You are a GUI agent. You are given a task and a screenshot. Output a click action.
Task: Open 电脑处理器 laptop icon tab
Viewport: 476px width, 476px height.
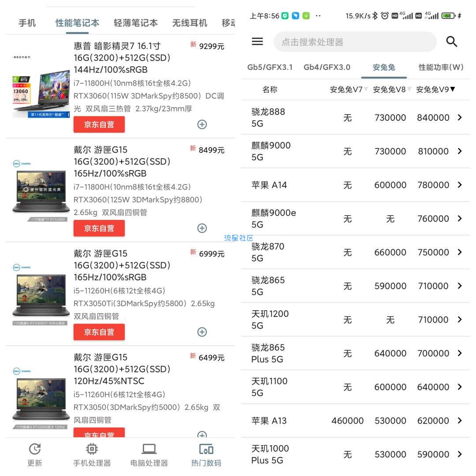pos(149,450)
